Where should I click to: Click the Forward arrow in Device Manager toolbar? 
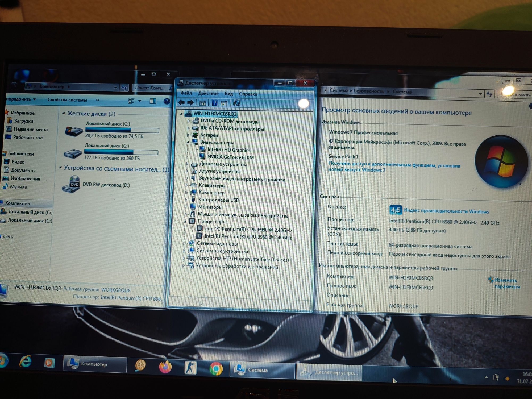click(190, 103)
